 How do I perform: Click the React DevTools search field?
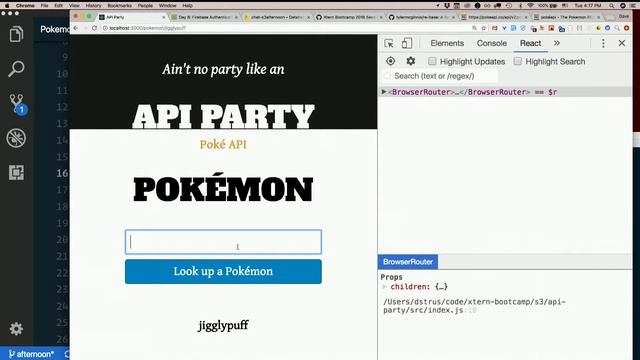coord(441,76)
